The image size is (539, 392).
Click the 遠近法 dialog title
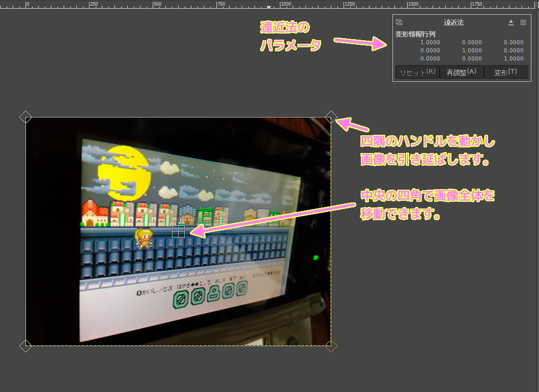tap(453, 22)
